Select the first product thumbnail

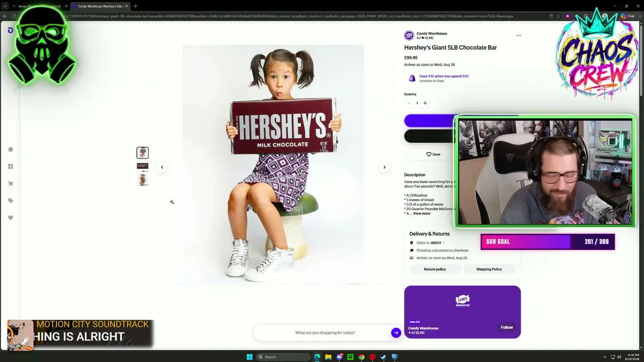click(142, 152)
